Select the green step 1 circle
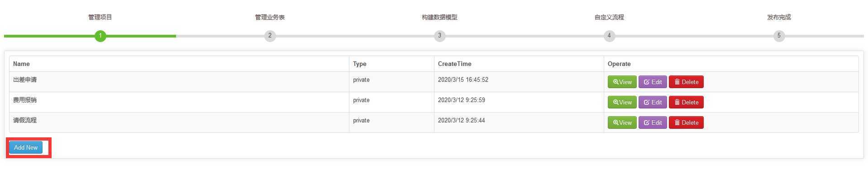868x169 pixels. 100,36
